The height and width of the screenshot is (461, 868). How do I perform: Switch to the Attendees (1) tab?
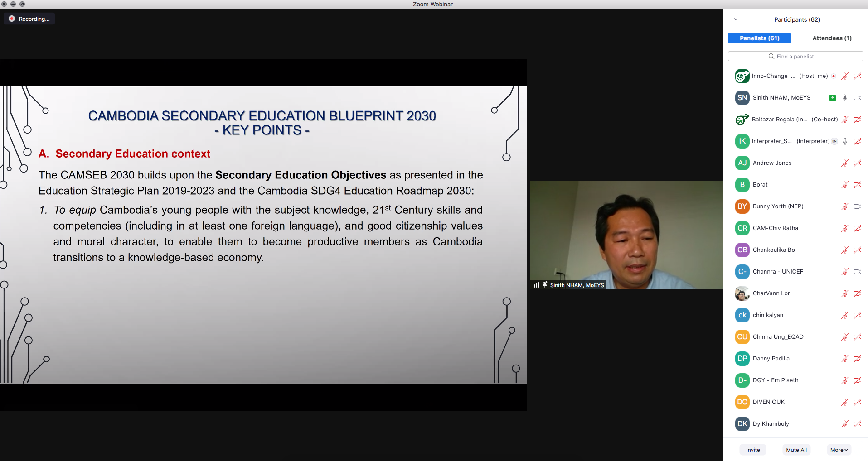click(x=832, y=38)
